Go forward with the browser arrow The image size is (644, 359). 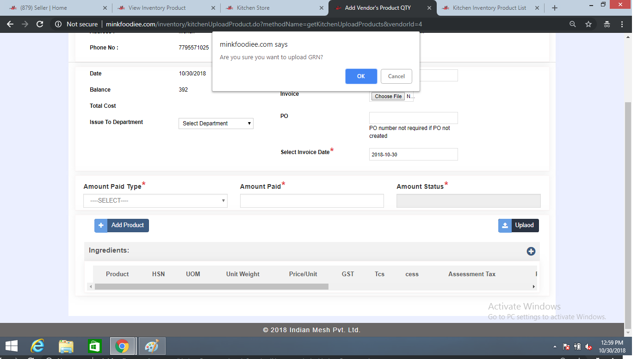pos(25,24)
